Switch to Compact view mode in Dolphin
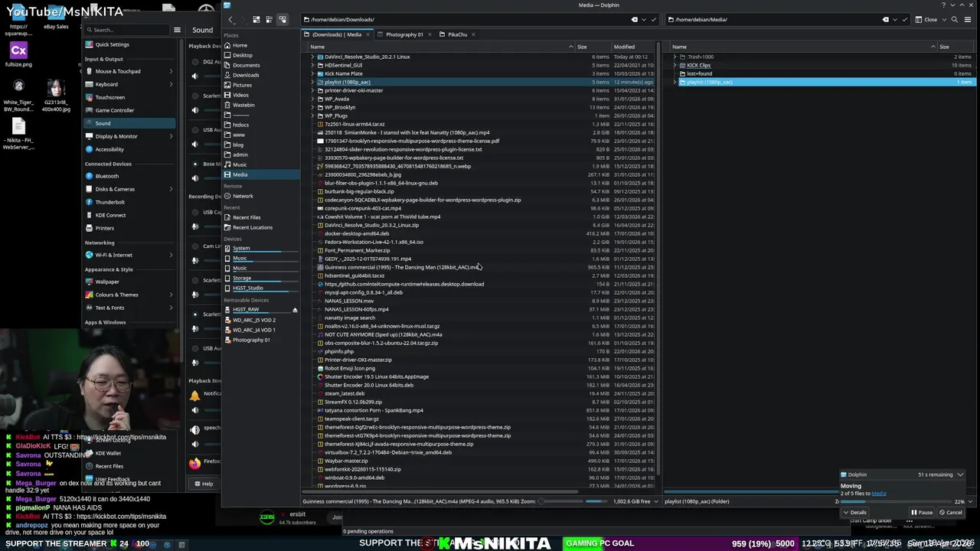 tap(269, 19)
